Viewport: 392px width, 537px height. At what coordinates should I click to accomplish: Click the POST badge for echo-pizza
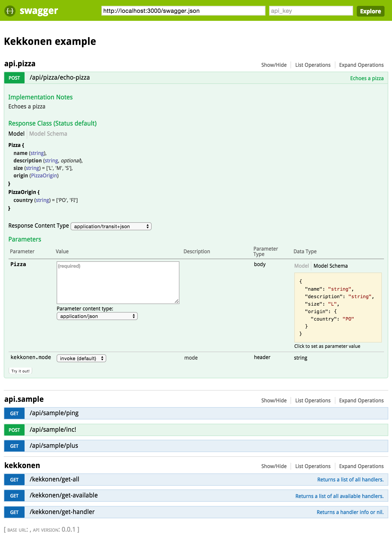14,78
